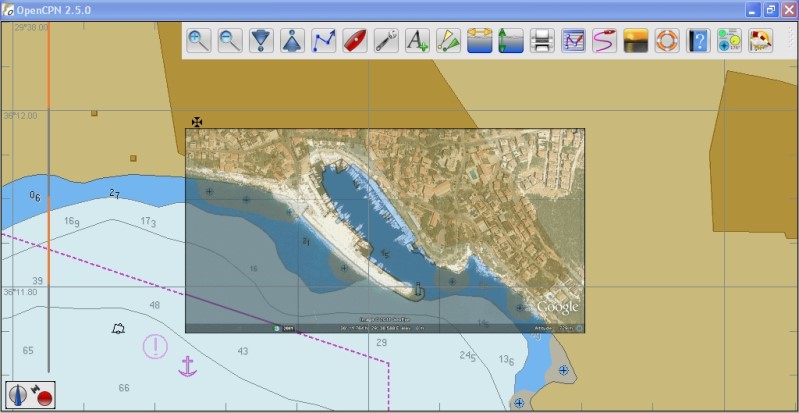Viewport: 799px width, 413px height.
Task: Click the black cross mark above overlay image
Action: tap(197, 121)
